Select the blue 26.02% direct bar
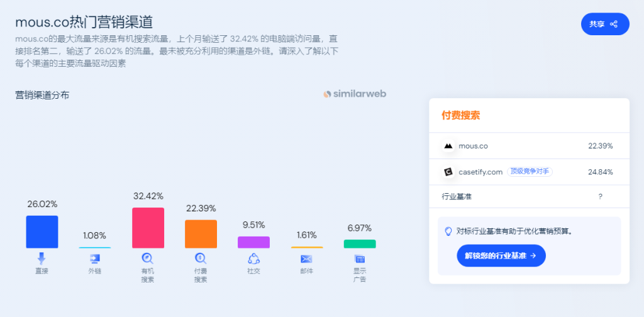644x317 pixels. (42, 232)
